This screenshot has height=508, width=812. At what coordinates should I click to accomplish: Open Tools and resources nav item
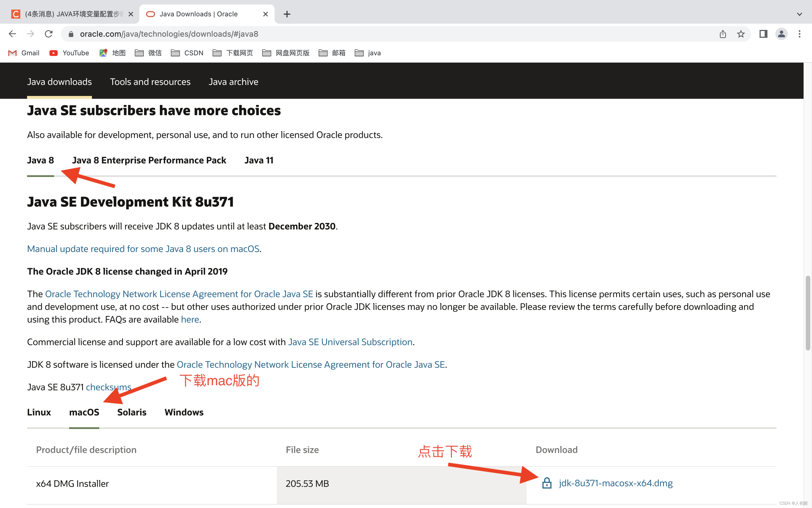point(150,82)
